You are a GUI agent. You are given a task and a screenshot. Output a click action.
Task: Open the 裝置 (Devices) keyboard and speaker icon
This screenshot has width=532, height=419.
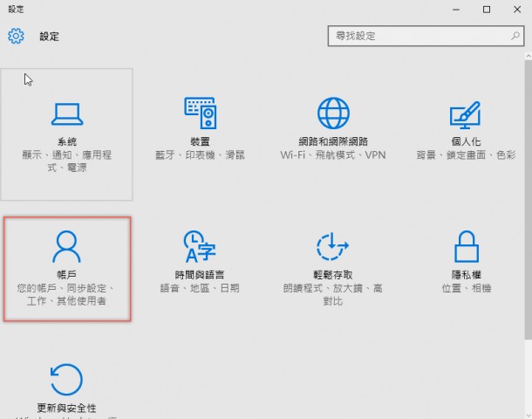[201, 113]
